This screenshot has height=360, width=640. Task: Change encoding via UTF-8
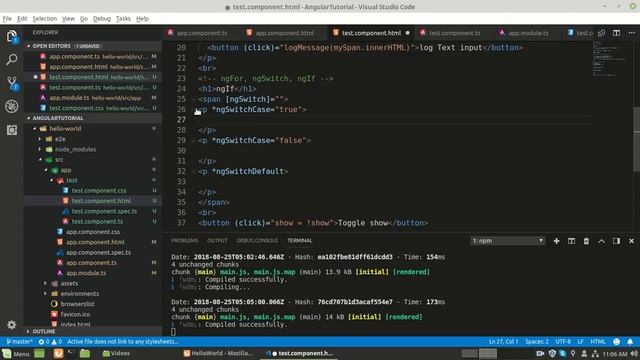click(x=563, y=342)
